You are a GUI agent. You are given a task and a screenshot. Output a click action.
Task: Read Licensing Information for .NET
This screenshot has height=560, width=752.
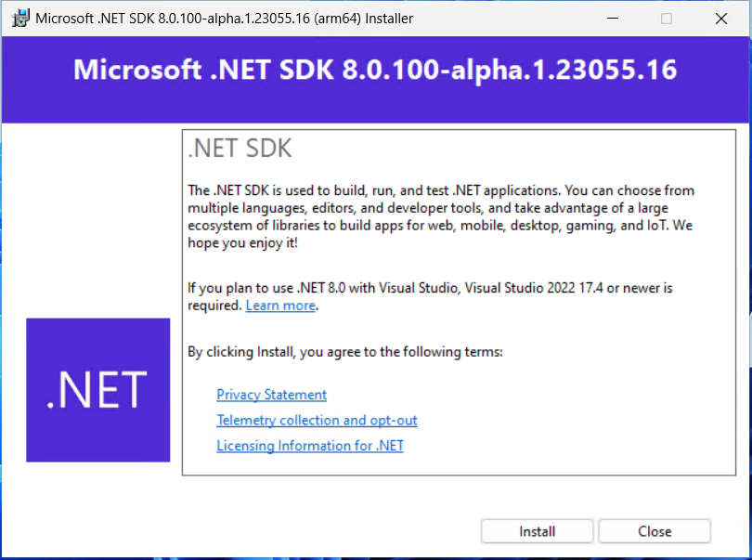(x=309, y=445)
